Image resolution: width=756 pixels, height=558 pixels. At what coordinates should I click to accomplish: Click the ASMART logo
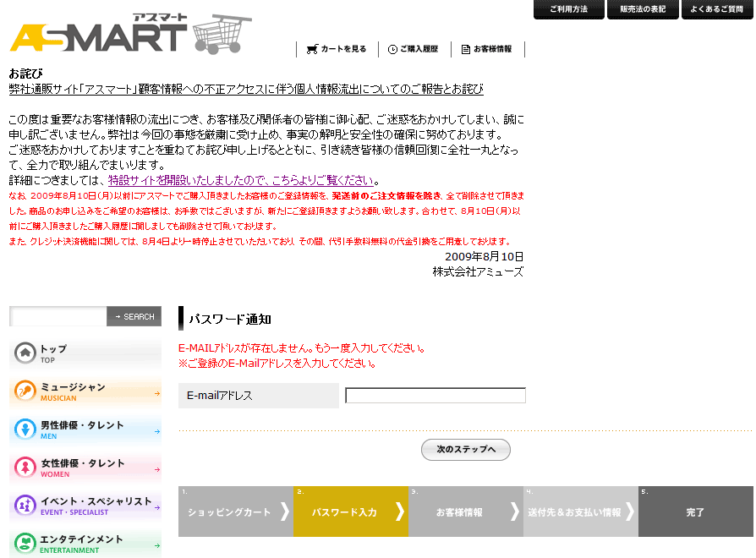pos(99,33)
